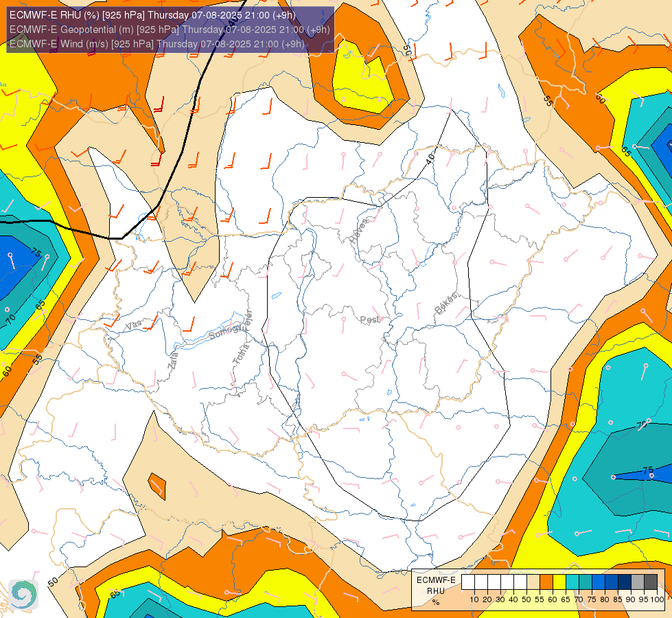Pick the light gray 90-95 legend swatch
672x618 pixels.
[638, 582]
